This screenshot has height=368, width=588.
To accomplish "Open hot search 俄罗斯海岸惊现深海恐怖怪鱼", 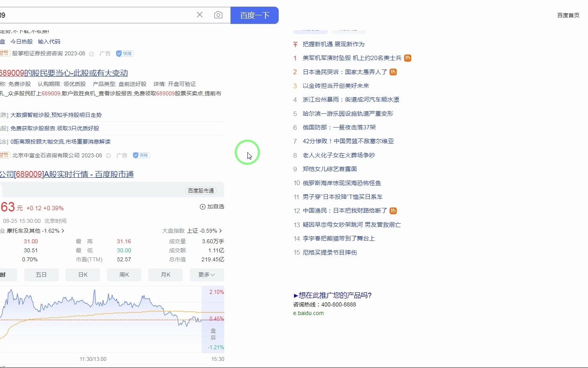I will (x=342, y=183).
